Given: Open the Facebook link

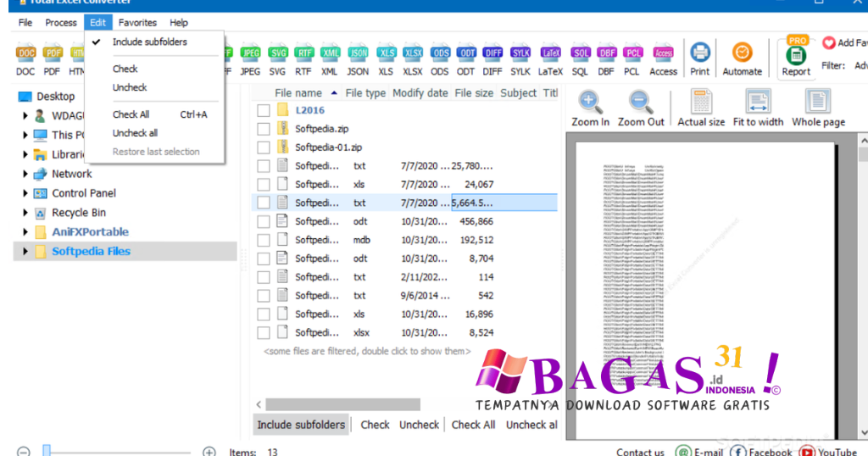Looking at the screenshot, I should [x=762, y=452].
